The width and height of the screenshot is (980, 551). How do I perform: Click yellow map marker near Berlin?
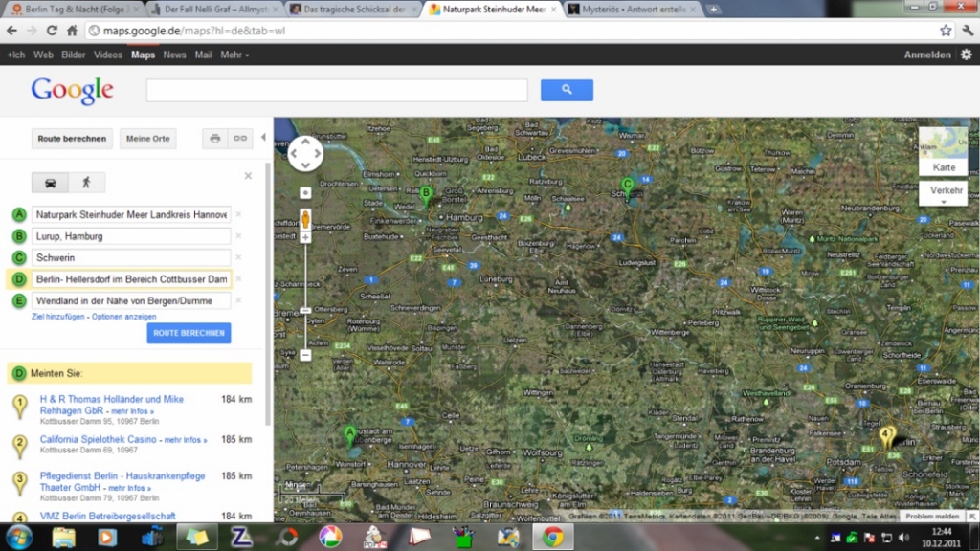pyautogui.click(x=885, y=436)
